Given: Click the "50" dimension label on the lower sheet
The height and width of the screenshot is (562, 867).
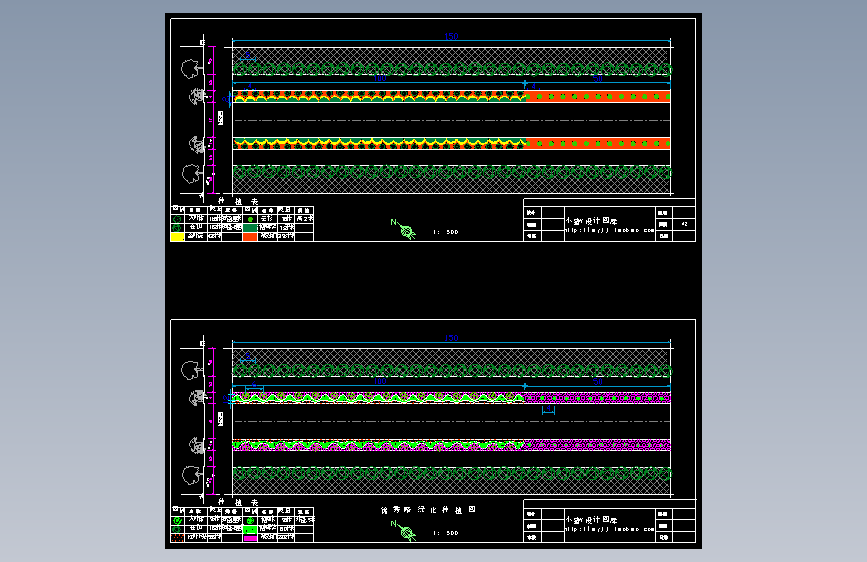Looking at the screenshot, I should [x=598, y=381].
